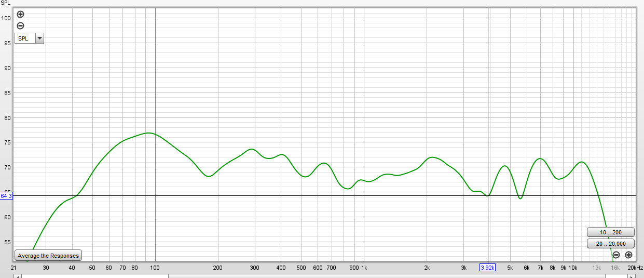Viewport: 644px width, 278px height.
Task: Set frequency range to 10 .. 200
Action: pos(610,232)
